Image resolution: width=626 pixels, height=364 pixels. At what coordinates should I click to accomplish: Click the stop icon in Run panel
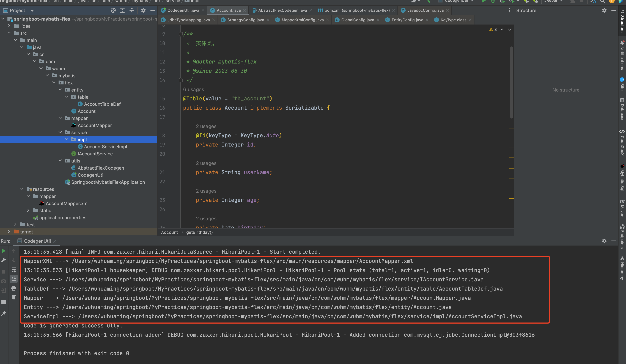pyautogui.click(x=4, y=272)
